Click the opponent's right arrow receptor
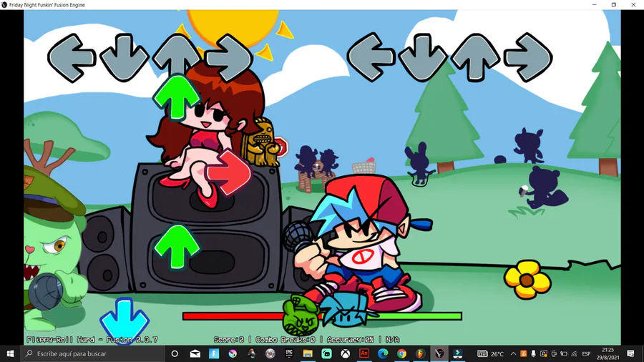This screenshot has height=362, width=644. coord(229,58)
